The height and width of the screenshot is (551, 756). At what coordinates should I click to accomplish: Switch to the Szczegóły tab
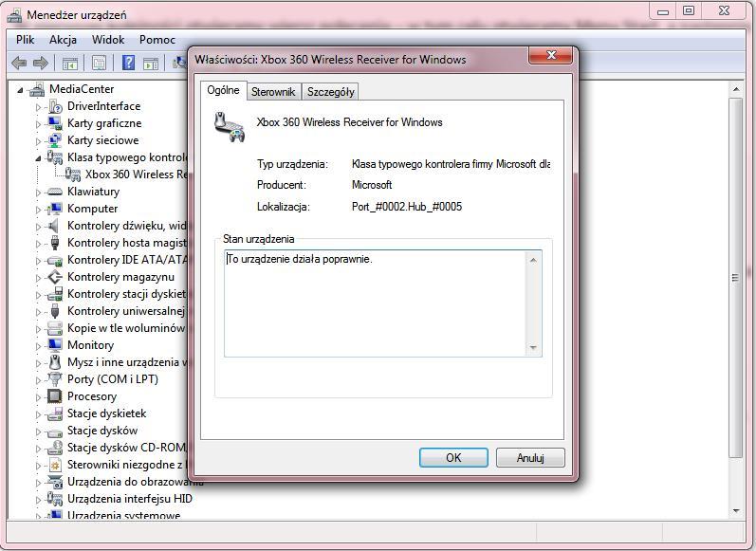click(331, 92)
